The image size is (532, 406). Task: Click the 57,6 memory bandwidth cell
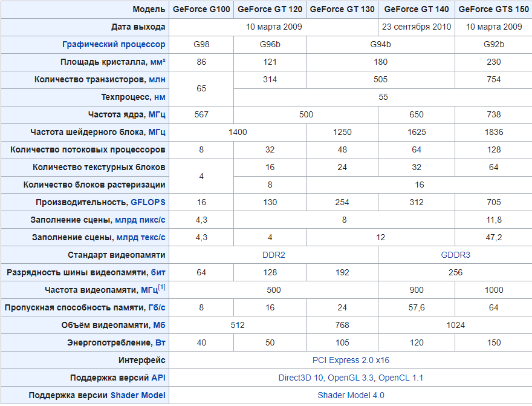tap(417, 307)
